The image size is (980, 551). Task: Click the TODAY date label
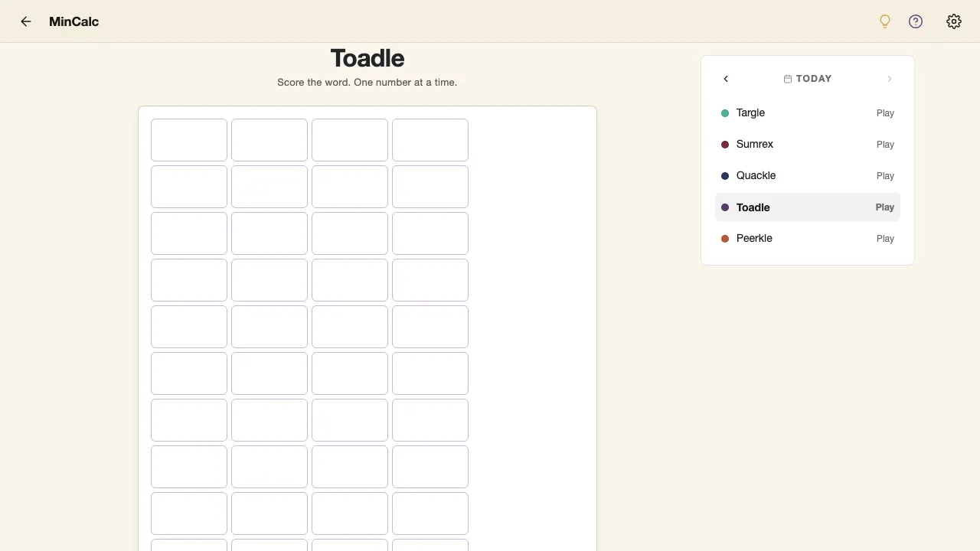click(814, 79)
